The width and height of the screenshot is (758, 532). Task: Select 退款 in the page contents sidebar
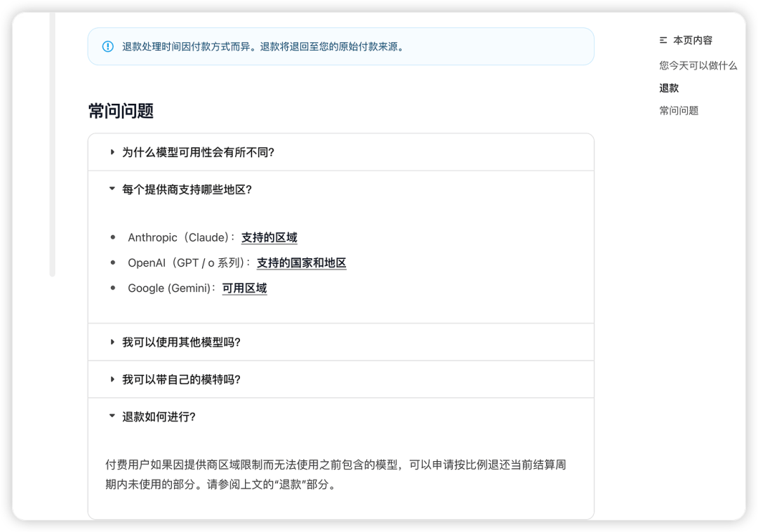click(x=667, y=87)
